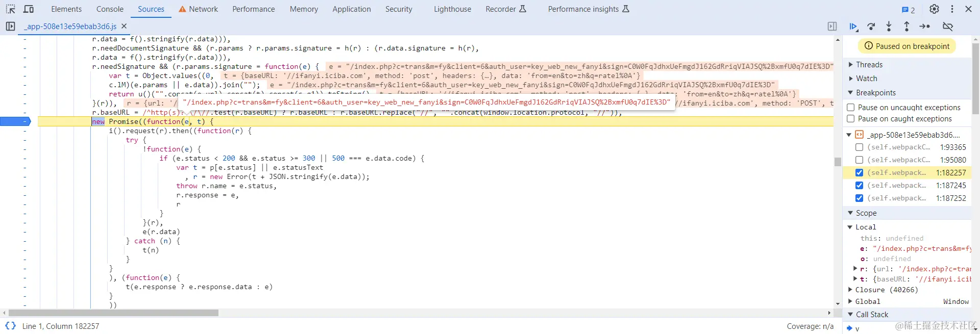Select the _app-508e13e59ebab3d6.js file tab
Image resolution: width=980 pixels, height=334 pixels.
point(71,26)
